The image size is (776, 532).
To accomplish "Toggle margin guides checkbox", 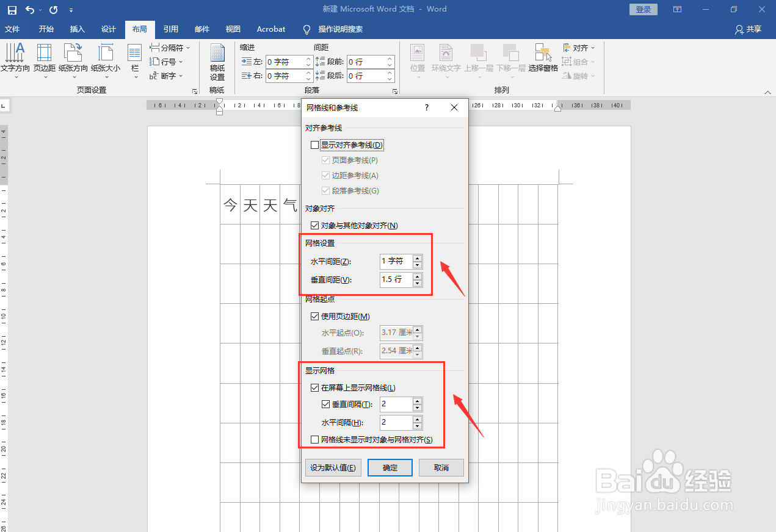I will pyautogui.click(x=326, y=176).
